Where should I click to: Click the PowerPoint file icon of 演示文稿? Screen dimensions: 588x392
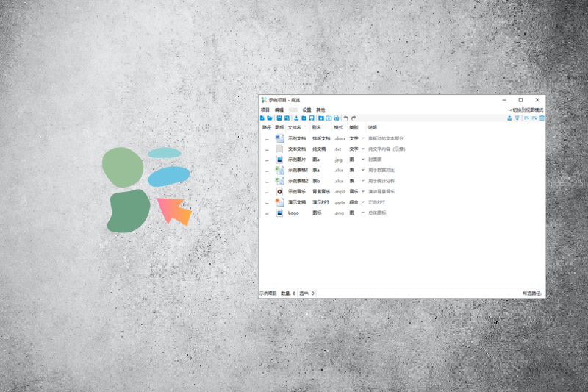coord(280,202)
